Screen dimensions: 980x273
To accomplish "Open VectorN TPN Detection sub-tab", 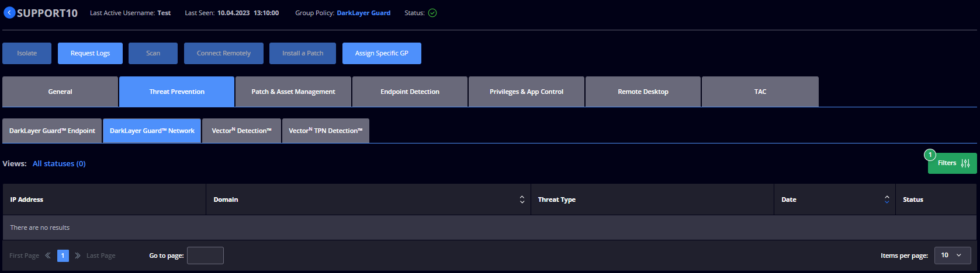I will [325, 131].
